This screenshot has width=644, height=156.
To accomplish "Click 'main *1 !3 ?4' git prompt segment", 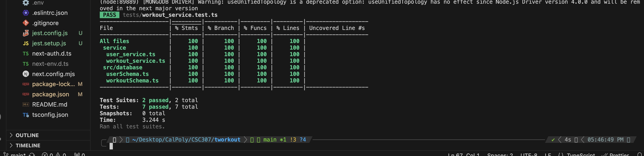I will click(284, 140).
